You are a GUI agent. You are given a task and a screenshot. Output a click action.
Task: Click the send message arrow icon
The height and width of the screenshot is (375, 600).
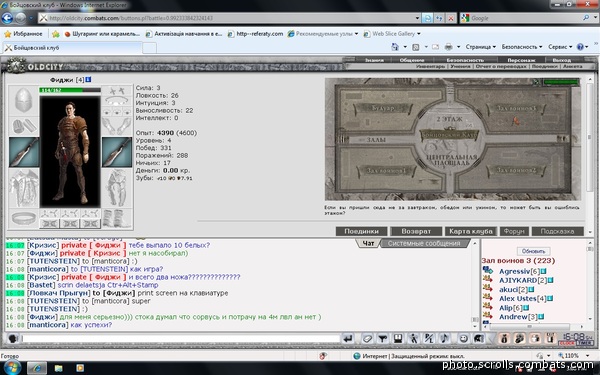(348, 339)
